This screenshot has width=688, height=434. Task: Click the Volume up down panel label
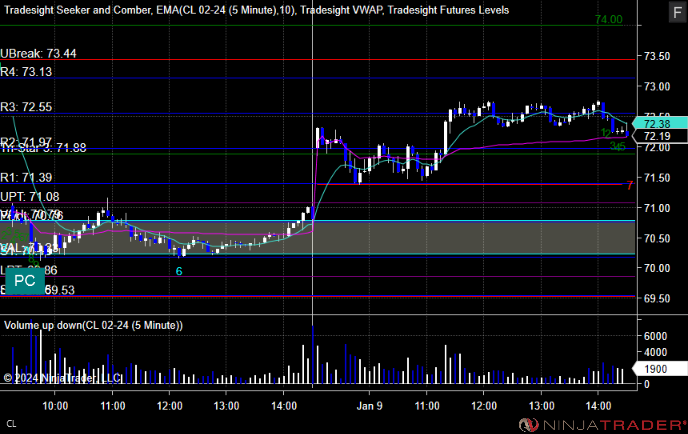pyautogui.click(x=93, y=325)
